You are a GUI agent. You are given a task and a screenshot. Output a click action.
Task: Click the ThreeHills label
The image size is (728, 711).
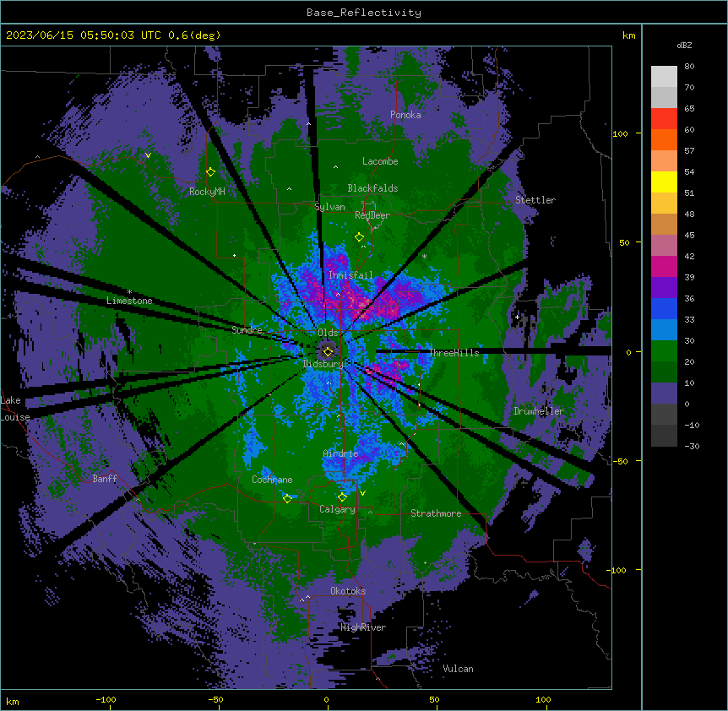tap(454, 353)
